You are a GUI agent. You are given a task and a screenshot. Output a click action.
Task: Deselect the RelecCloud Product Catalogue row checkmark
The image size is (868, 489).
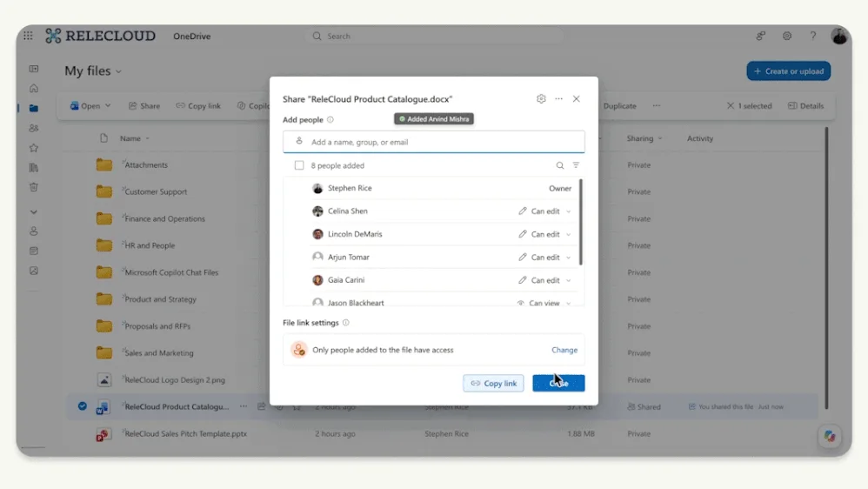[x=83, y=406]
